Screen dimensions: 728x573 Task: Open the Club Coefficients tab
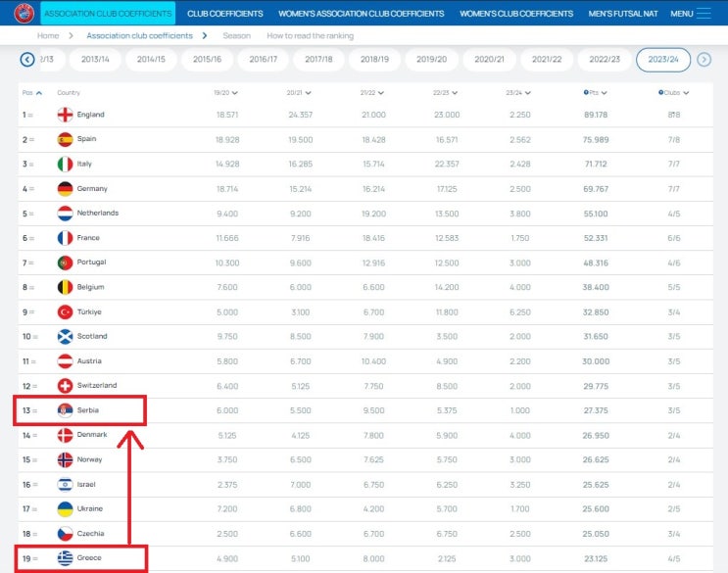click(225, 14)
